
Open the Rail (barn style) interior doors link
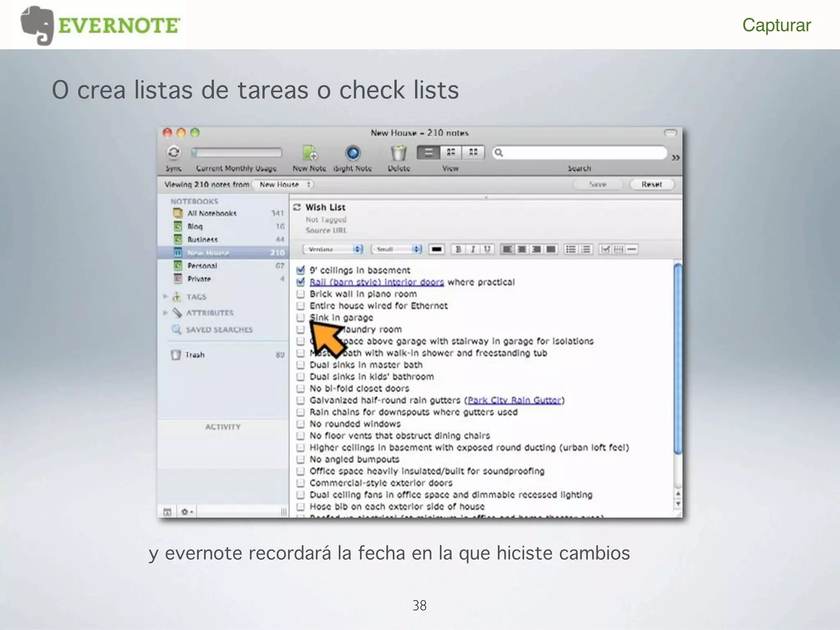[x=377, y=282]
